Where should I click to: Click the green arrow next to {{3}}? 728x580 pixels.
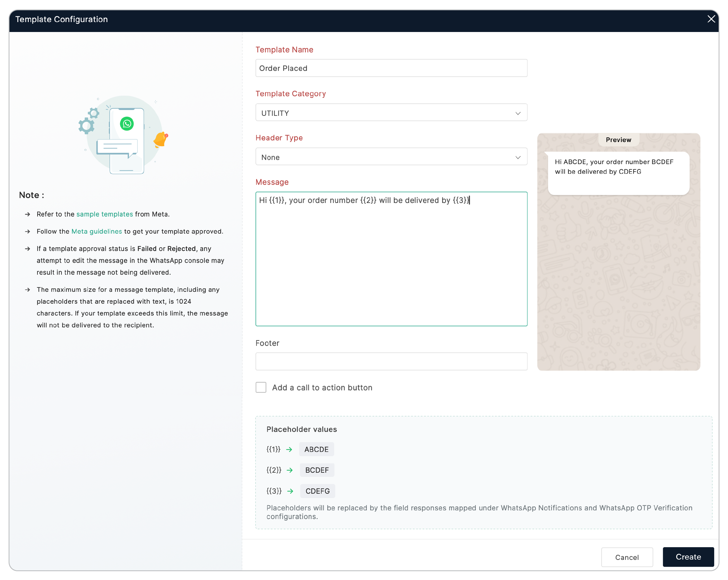point(290,491)
